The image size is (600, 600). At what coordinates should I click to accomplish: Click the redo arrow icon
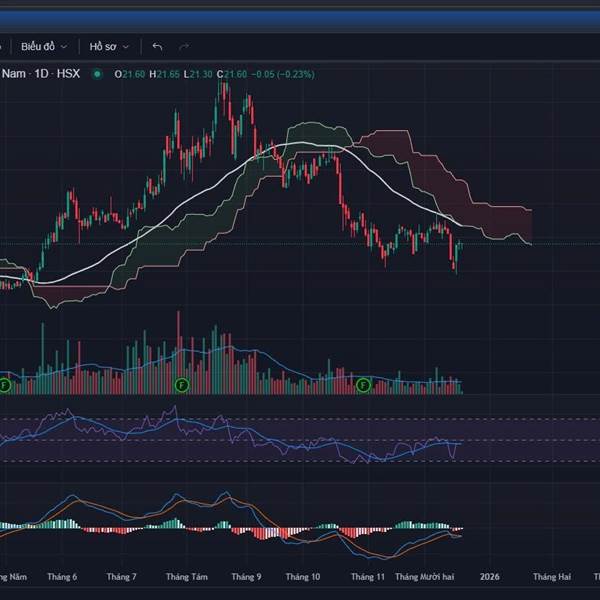(183, 46)
